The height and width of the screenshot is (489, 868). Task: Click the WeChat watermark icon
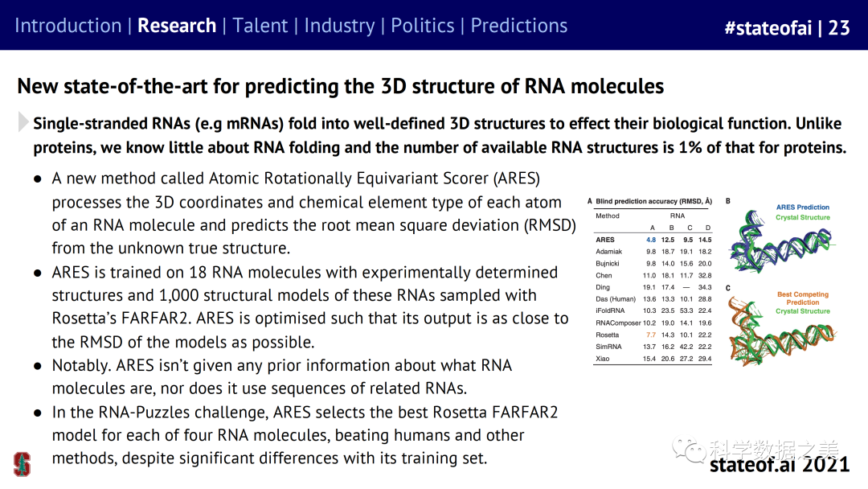pyautogui.click(x=690, y=448)
